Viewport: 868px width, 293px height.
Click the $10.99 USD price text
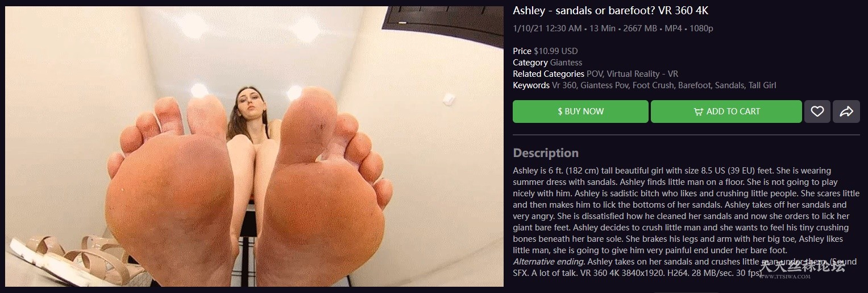(x=555, y=51)
